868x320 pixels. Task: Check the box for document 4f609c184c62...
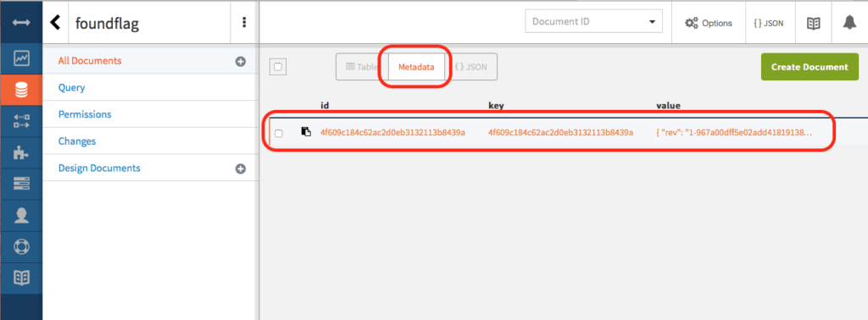coord(278,133)
